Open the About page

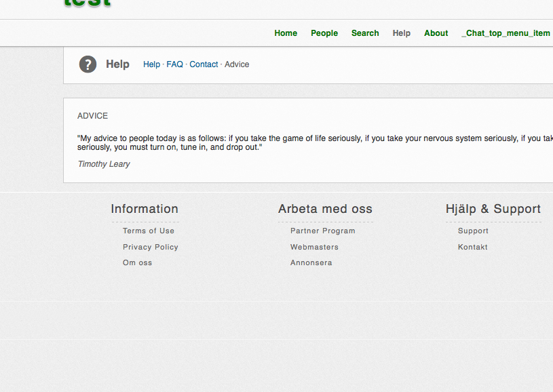[436, 33]
